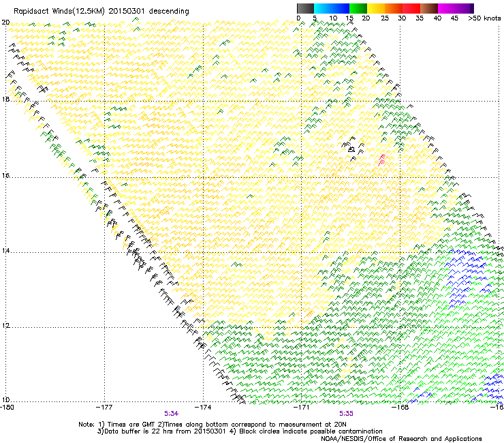Click the title 'Rapidscat Winds(12.5KM) 20150301 descending'

tap(101, 12)
